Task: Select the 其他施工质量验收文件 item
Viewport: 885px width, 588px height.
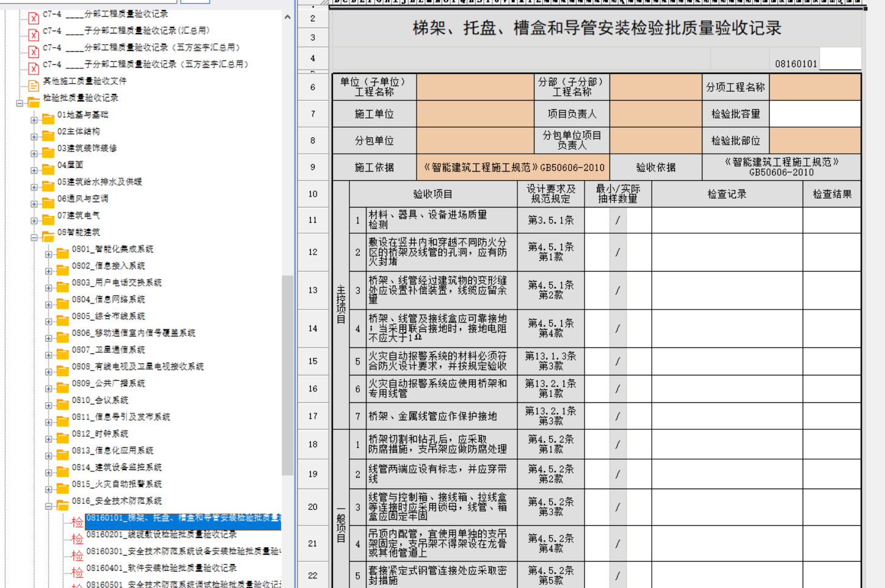Action: point(85,81)
